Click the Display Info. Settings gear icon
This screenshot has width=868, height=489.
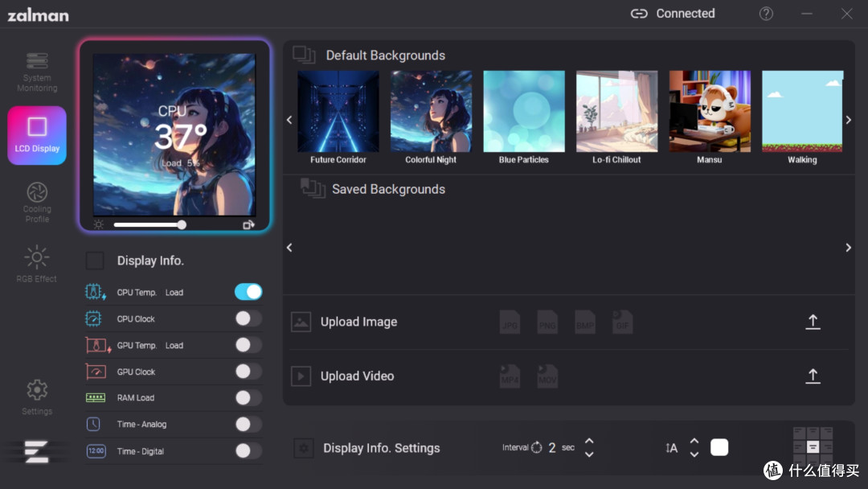point(303,448)
